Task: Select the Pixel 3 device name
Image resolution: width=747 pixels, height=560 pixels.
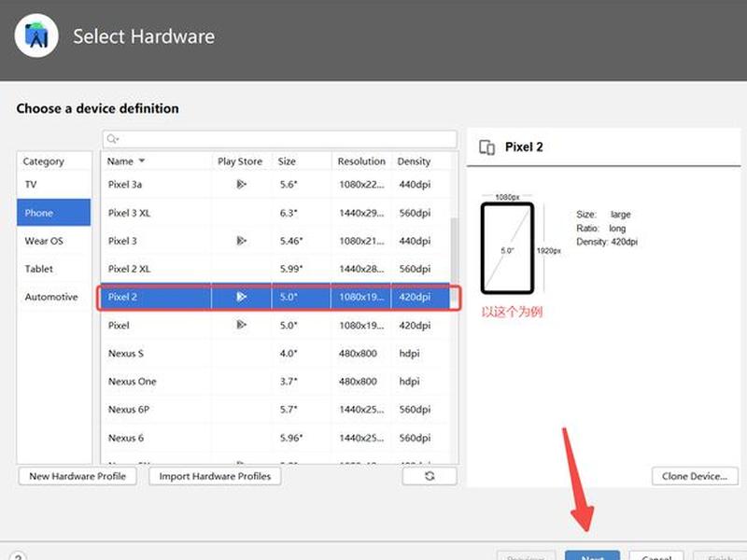Action: (122, 241)
